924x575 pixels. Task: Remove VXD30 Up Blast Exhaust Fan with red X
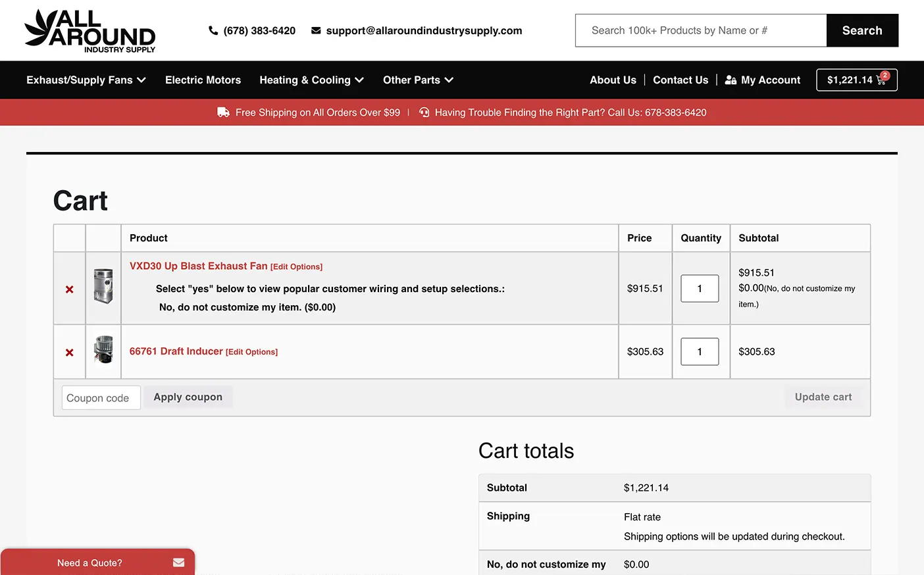pos(69,288)
